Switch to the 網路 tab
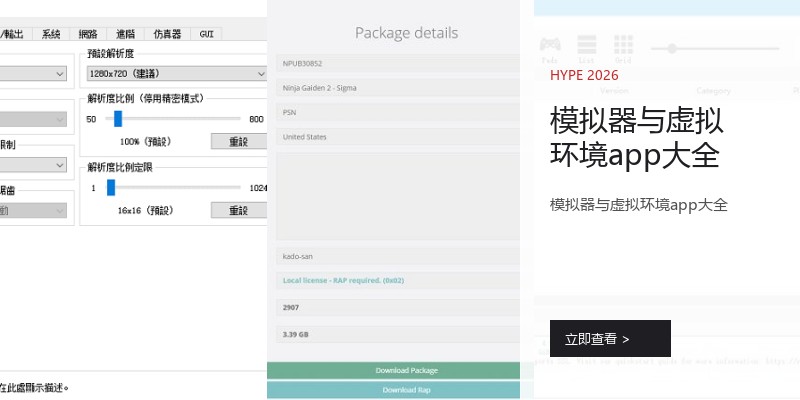Viewport: 800px width, 400px height. coord(88,34)
